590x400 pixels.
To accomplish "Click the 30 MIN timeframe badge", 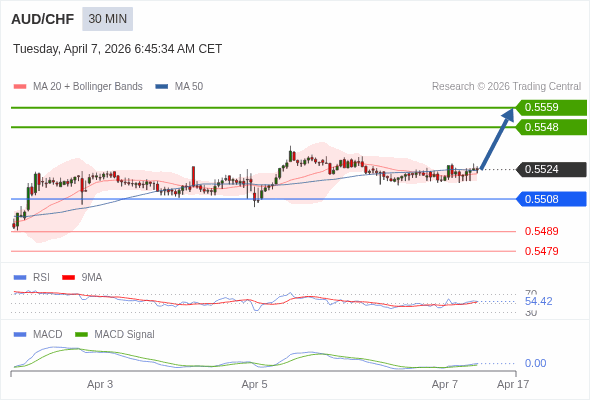I will (x=108, y=19).
